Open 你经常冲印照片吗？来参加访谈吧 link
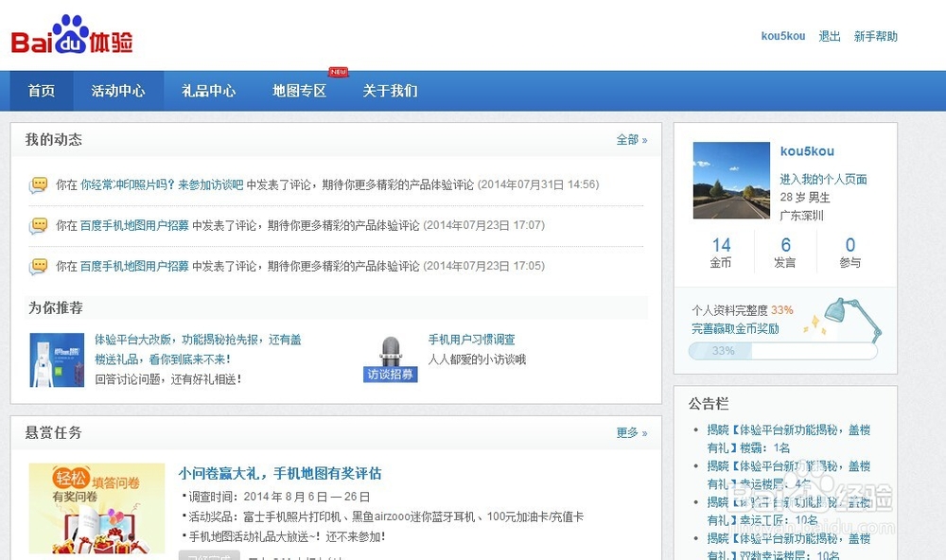The image size is (946, 560). point(162,184)
